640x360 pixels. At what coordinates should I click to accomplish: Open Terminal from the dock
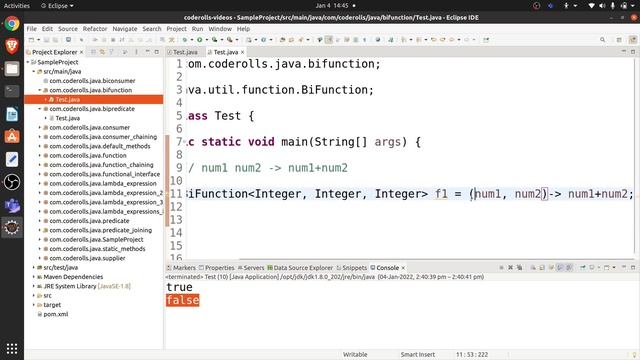tap(12, 91)
